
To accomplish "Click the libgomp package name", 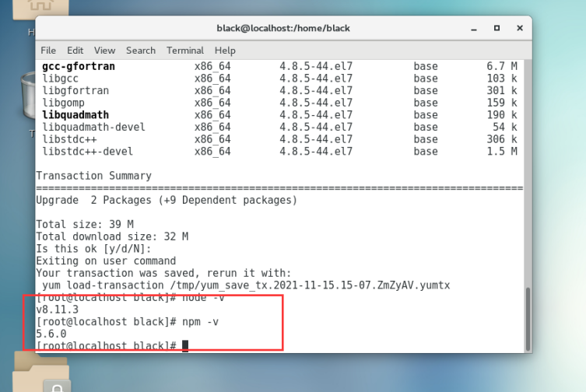I will [x=63, y=103].
